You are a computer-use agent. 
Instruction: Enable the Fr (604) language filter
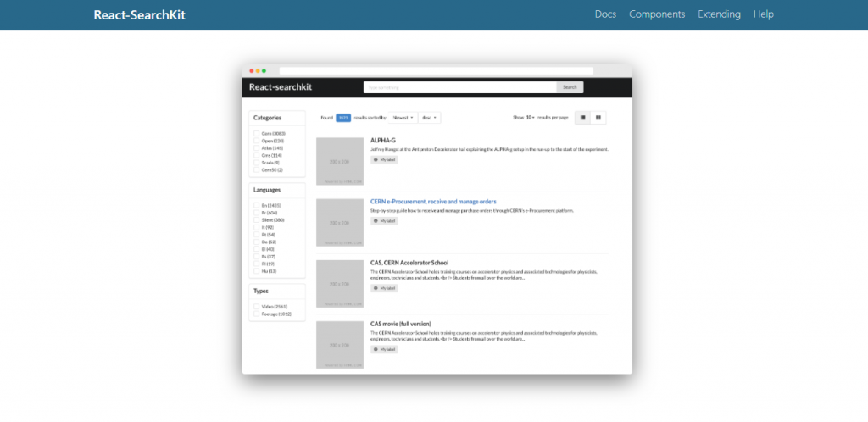(x=256, y=213)
